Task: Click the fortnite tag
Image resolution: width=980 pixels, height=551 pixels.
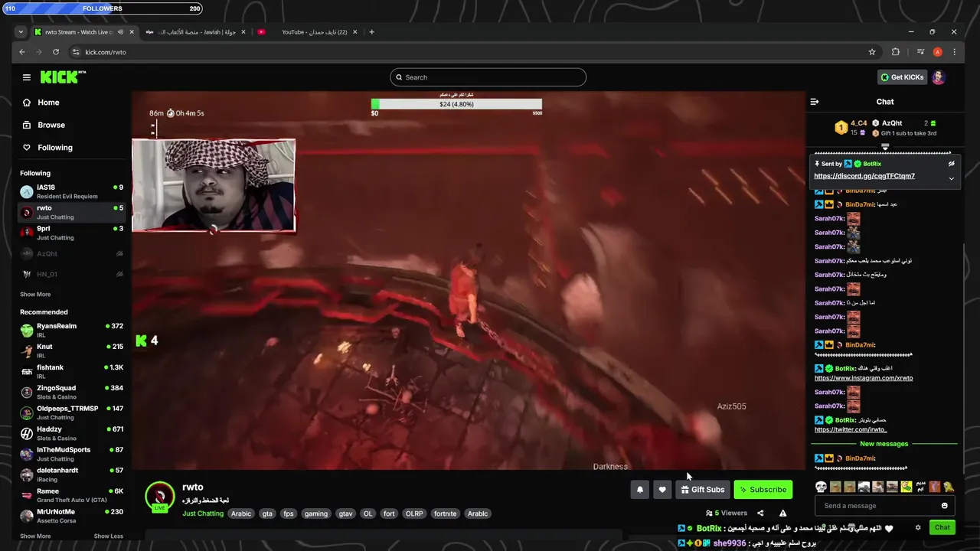Action: tap(445, 514)
